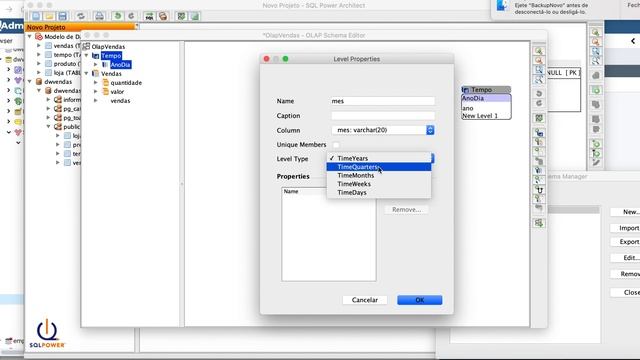Screen dimensions: 640x360
Task: Click the bottom Export Schema icon in OLAP toolbar
Action: pyautogui.click(x=539, y=223)
